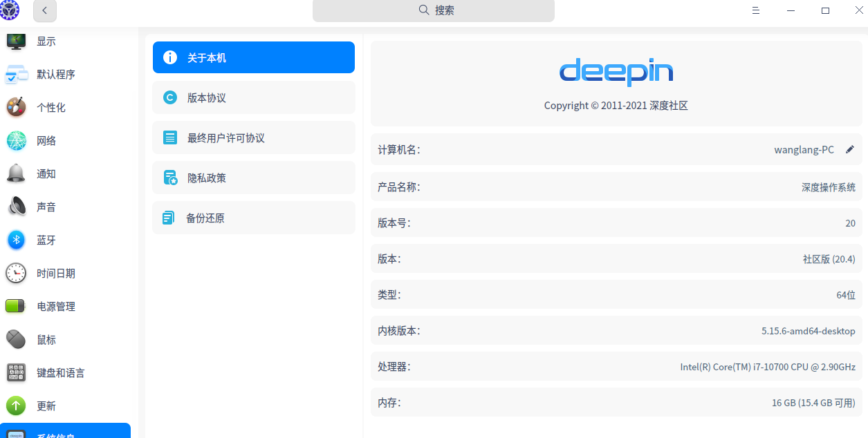Open the hamburger menu at top right
The width and height of the screenshot is (868, 438).
(755, 10)
